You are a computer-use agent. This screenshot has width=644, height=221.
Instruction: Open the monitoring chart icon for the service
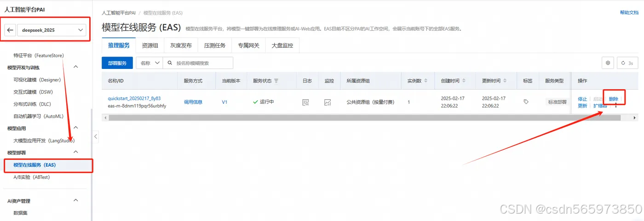pos(328,102)
